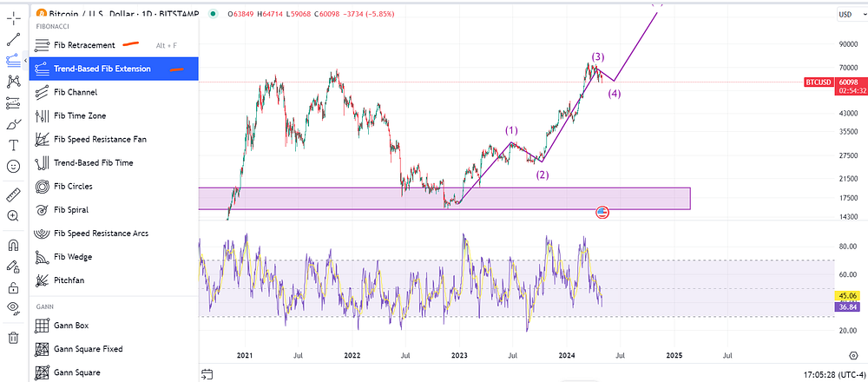The width and height of the screenshot is (868, 382).
Task: Open the forecasting and measurement tools
Action: coord(13,103)
